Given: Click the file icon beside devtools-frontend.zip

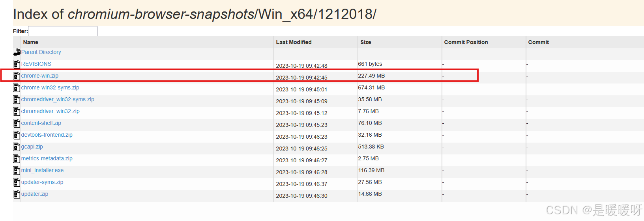Looking at the screenshot, I should pos(17,135).
